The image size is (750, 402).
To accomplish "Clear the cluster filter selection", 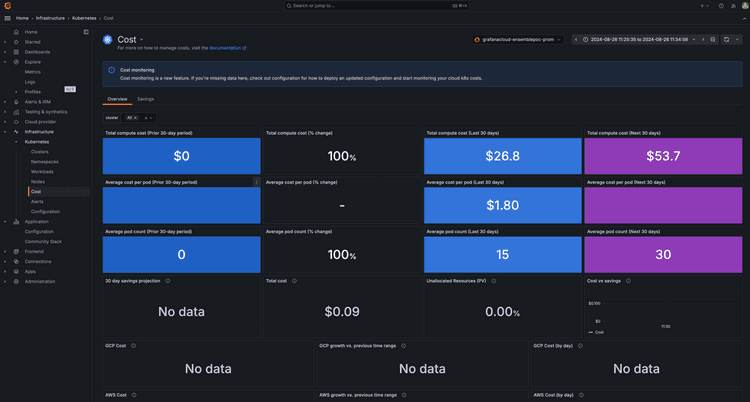I will 146,118.
